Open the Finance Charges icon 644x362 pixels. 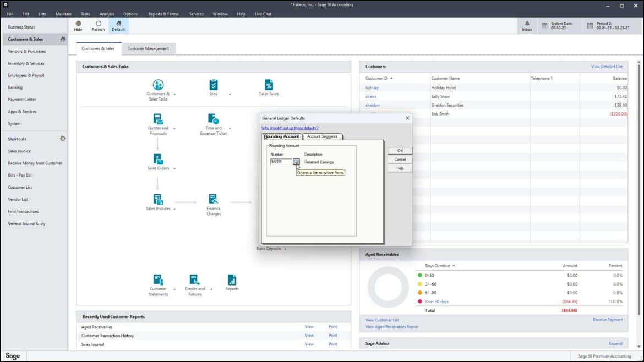(x=213, y=200)
